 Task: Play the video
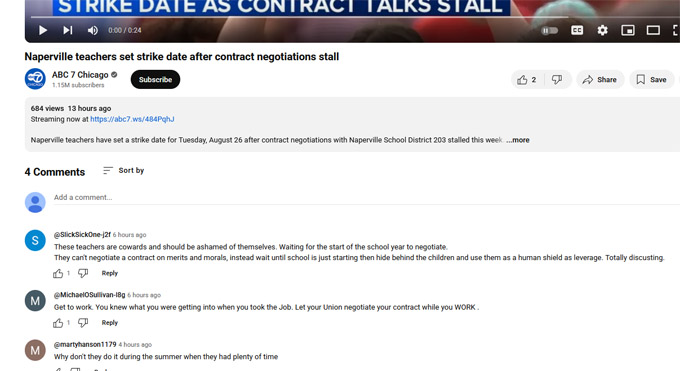click(x=42, y=30)
